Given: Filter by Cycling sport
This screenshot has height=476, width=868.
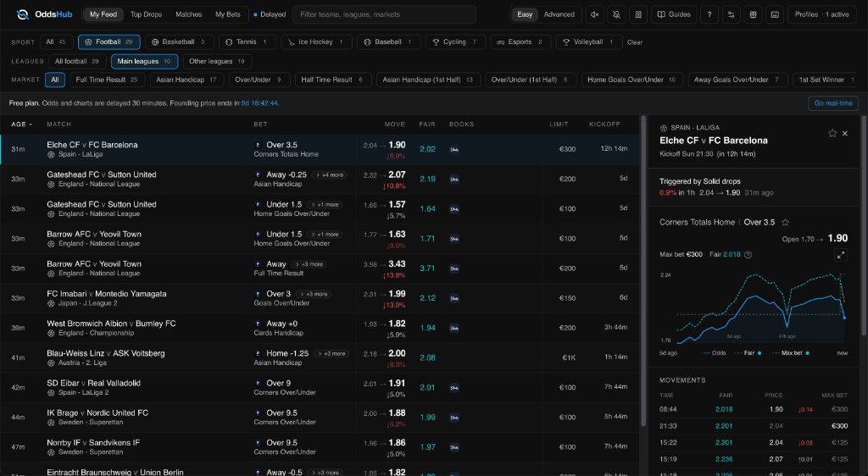Looking at the screenshot, I should 455,42.
